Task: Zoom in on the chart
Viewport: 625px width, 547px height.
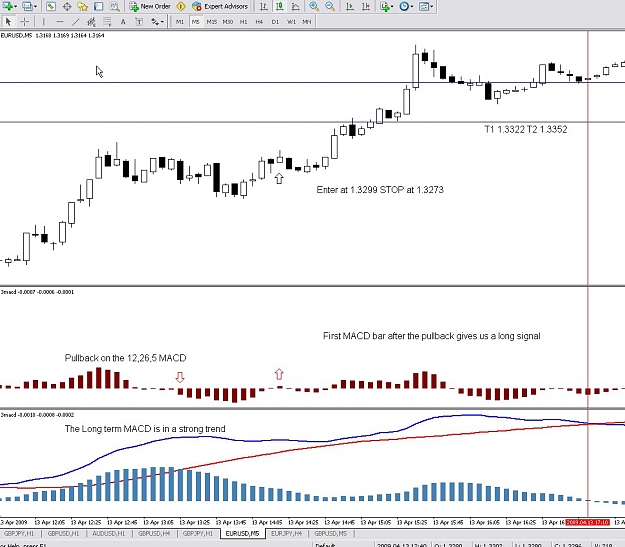Action: point(314,6)
